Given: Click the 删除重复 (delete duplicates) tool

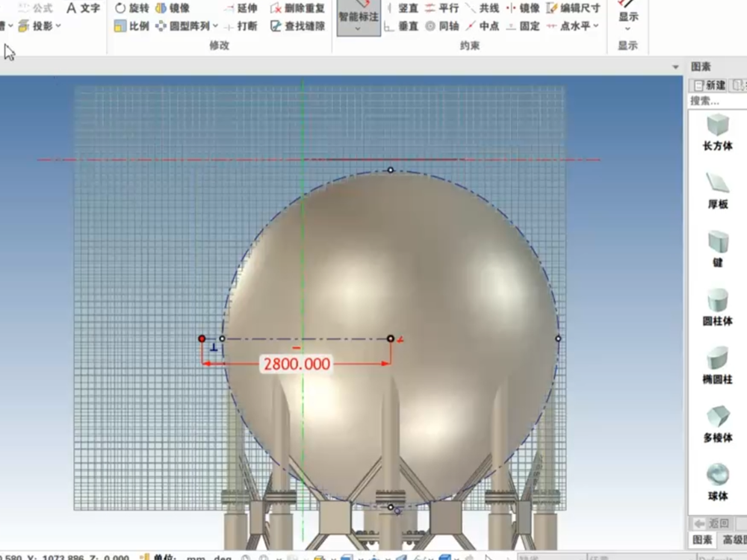Looking at the screenshot, I should pos(297,8).
